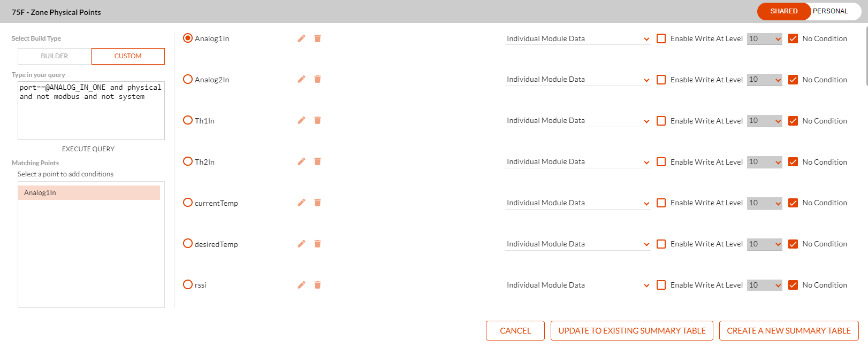Image resolution: width=868 pixels, height=348 pixels.
Task: Select the Analog2In radio button
Action: tap(188, 79)
